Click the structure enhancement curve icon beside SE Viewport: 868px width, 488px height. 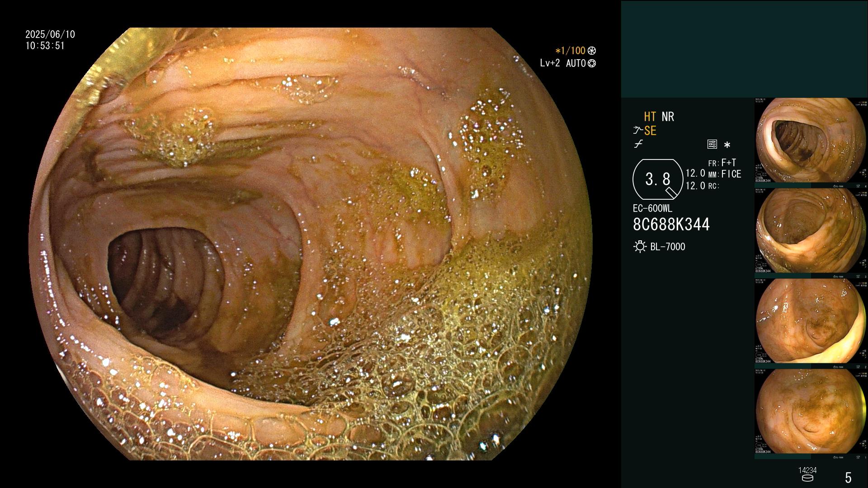(638, 131)
